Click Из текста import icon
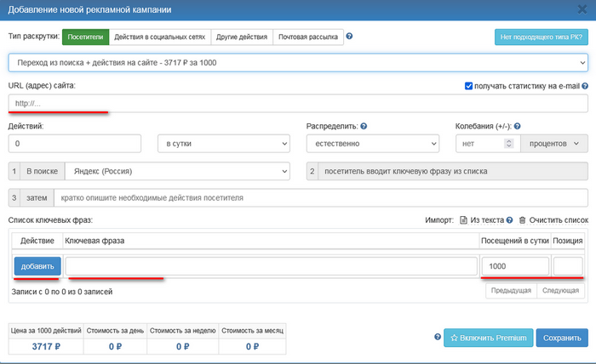The width and height of the screenshot is (596, 364). [463, 220]
